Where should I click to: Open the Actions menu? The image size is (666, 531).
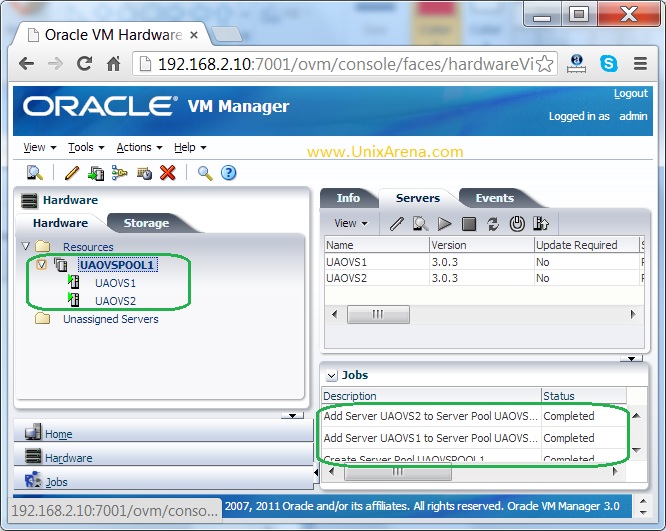point(139,147)
